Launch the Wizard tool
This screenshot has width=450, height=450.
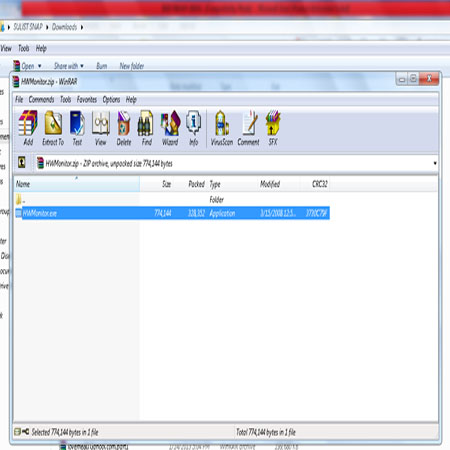click(170, 128)
